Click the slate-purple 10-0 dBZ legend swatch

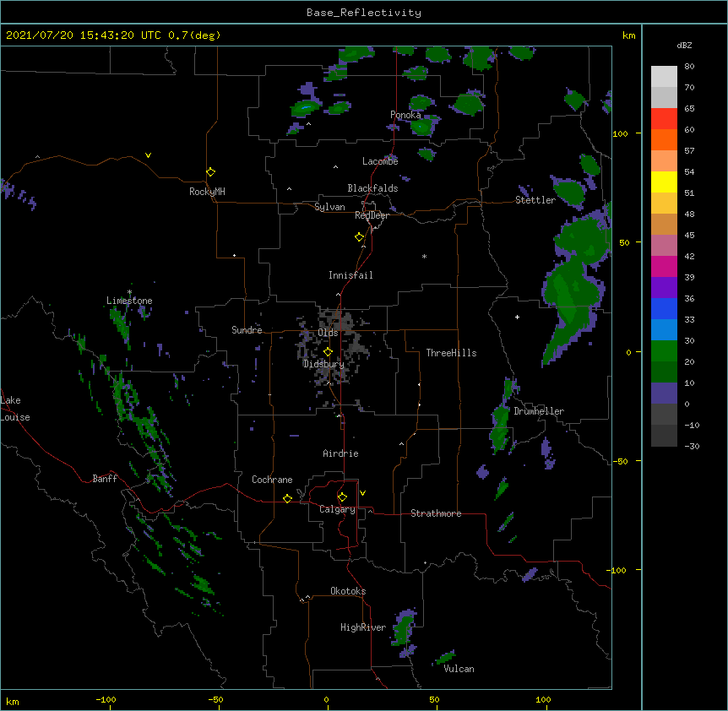(x=664, y=393)
